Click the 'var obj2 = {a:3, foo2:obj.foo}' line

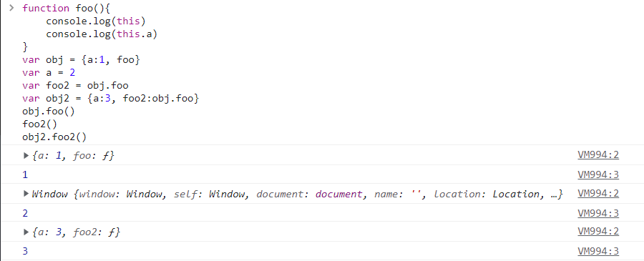click(x=110, y=99)
